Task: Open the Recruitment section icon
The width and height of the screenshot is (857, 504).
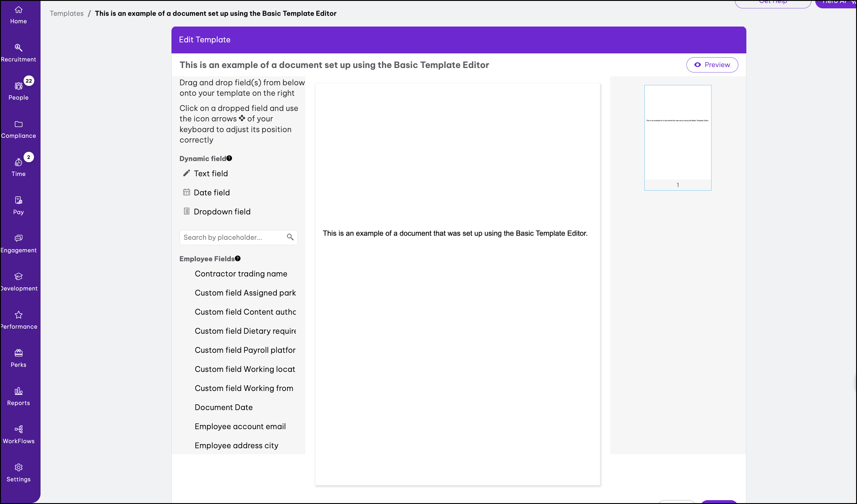Action: (x=18, y=48)
